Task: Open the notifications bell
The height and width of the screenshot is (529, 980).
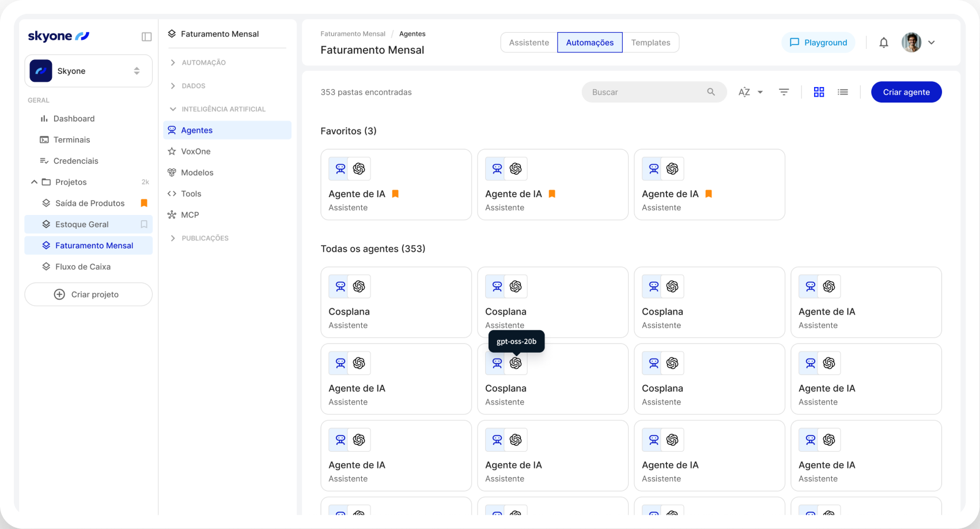Action: tap(883, 43)
